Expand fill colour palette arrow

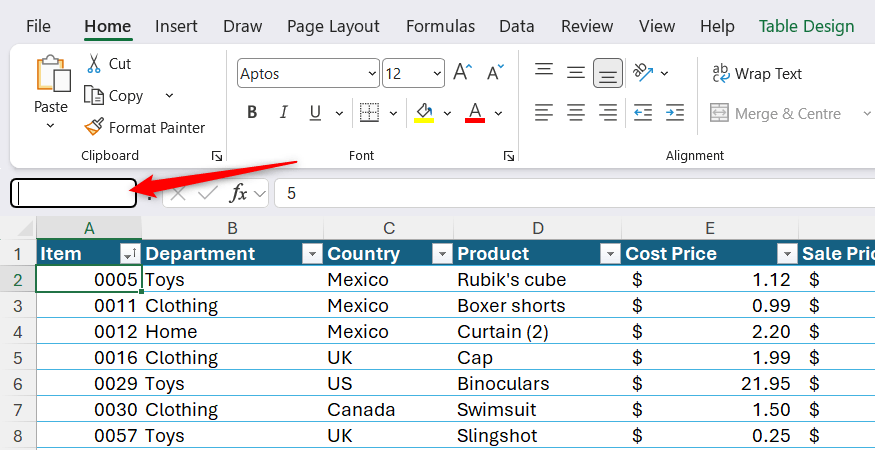(447, 113)
